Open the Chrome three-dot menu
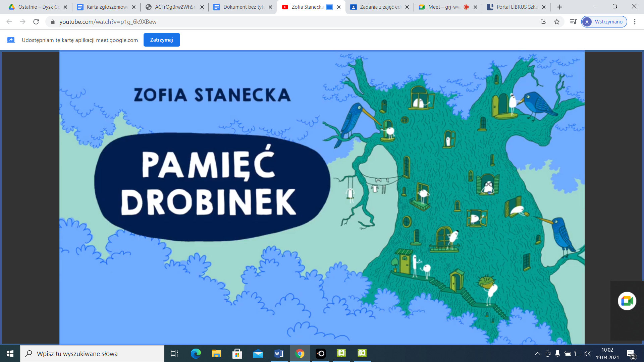Screen dimensions: 644x362 635,22
